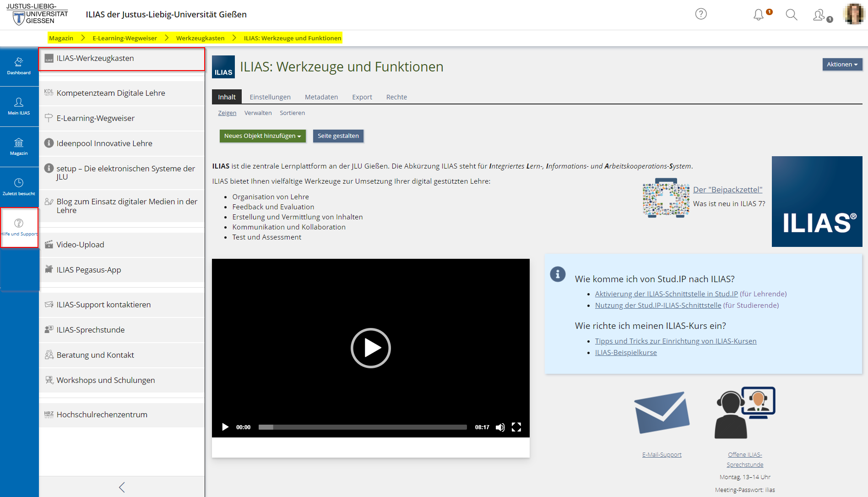Open the notifications bell

pos(759,15)
